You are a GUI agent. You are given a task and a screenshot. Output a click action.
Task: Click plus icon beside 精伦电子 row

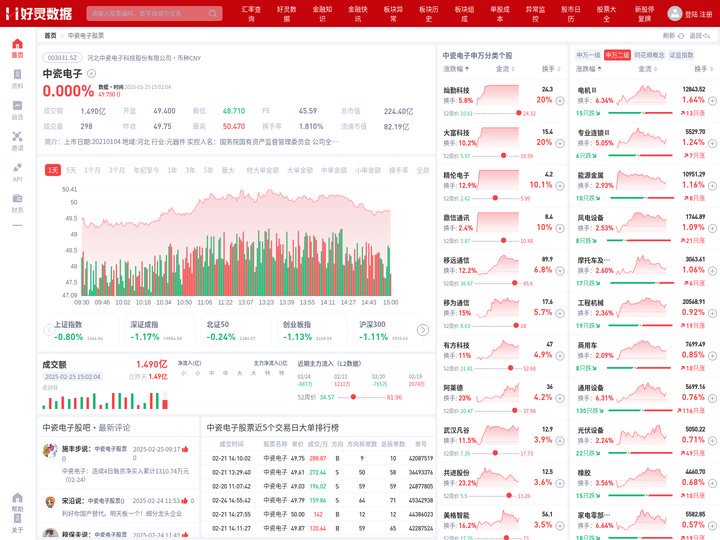click(560, 186)
